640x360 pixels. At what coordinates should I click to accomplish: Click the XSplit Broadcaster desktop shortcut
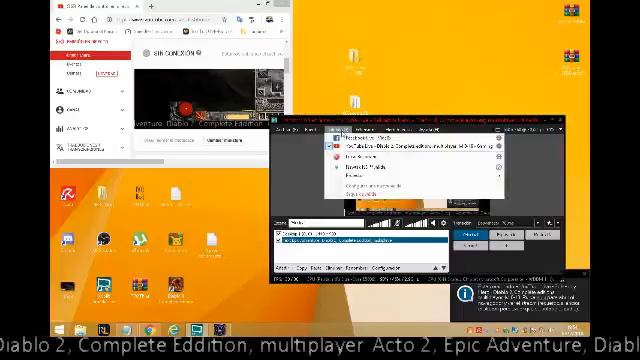coord(104,285)
